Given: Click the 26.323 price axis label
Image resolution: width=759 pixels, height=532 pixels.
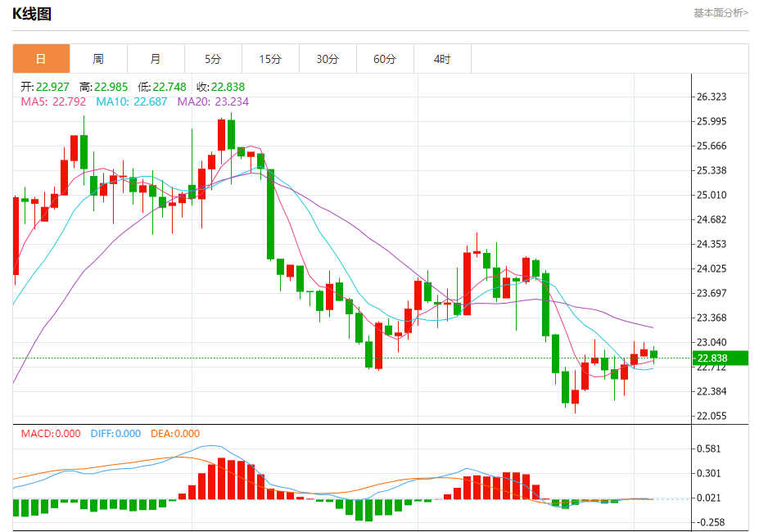Looking at the screenshot, I should [712, 97].
